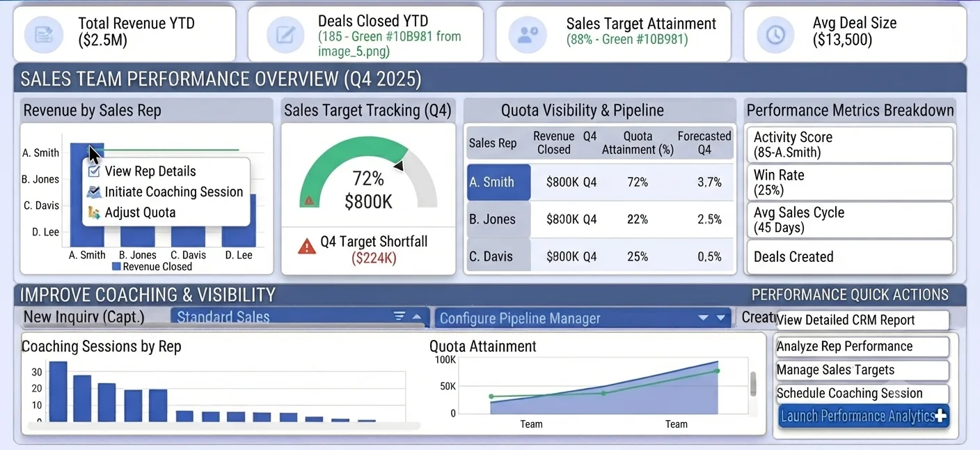Click the Deals Closed YTD edit icon

pyautogui.click(x=286, y=34)
